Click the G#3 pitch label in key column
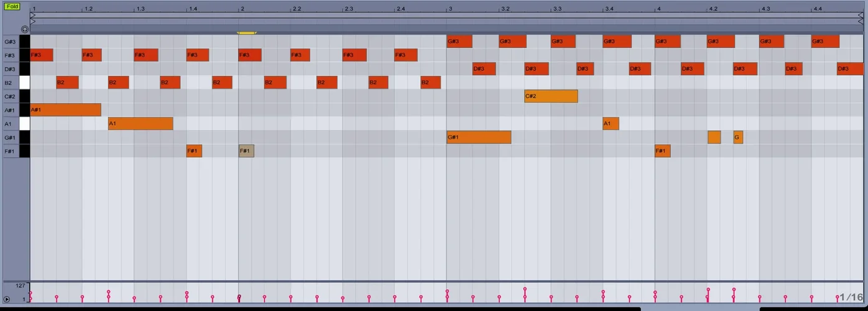 10,42
